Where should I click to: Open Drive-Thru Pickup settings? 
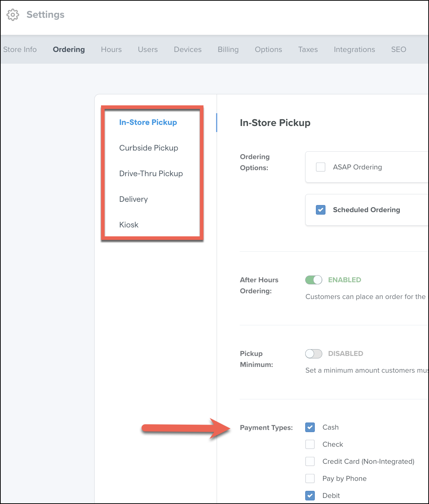(151, 173)
